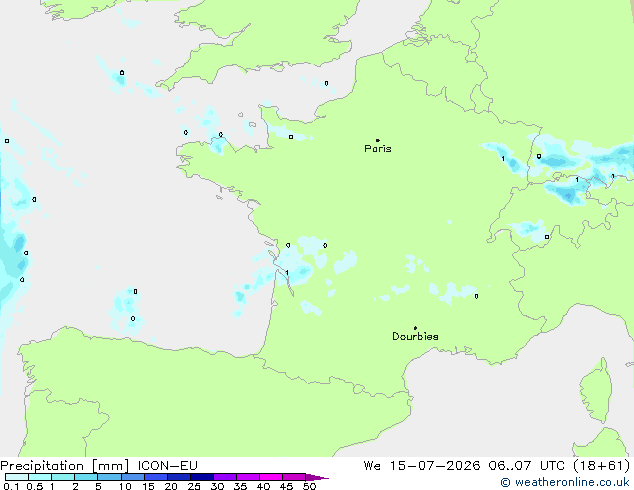Click the Dourbies location dot marker
This screenshot has width=634, height=490.
click(415, 328)
